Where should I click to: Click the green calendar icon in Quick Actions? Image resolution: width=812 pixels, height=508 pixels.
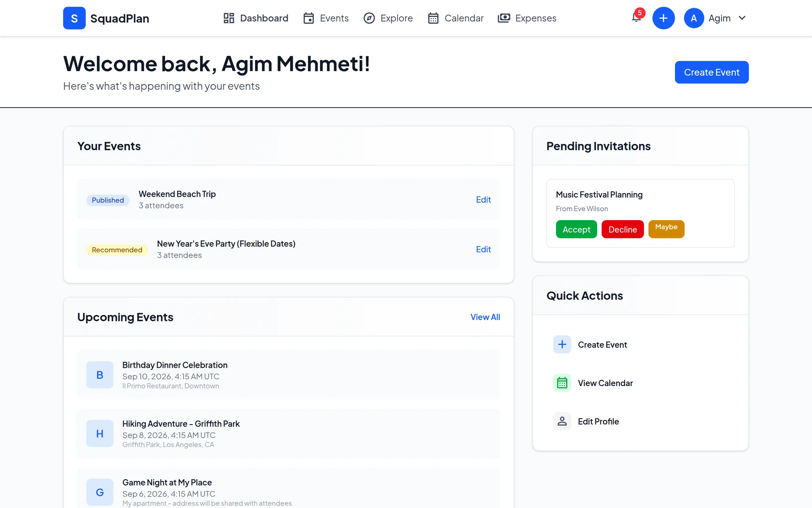[x=562, y=383]
